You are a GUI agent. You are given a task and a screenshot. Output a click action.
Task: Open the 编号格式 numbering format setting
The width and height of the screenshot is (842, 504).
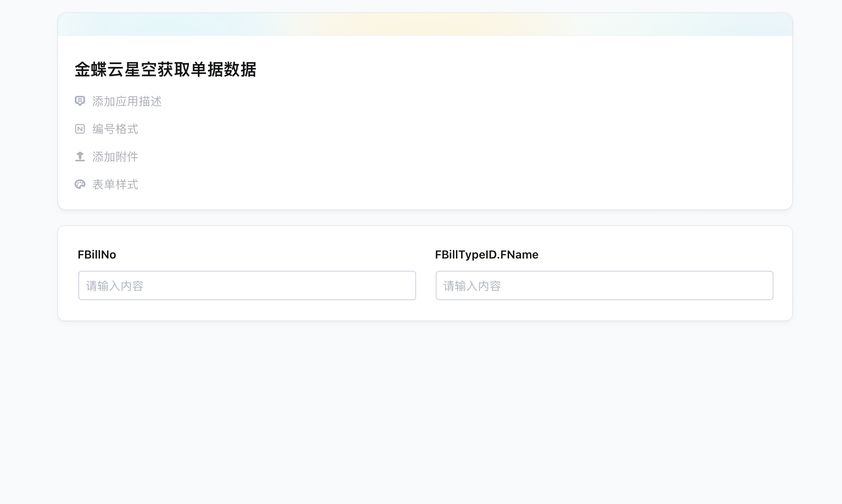[x=115, y=129]
